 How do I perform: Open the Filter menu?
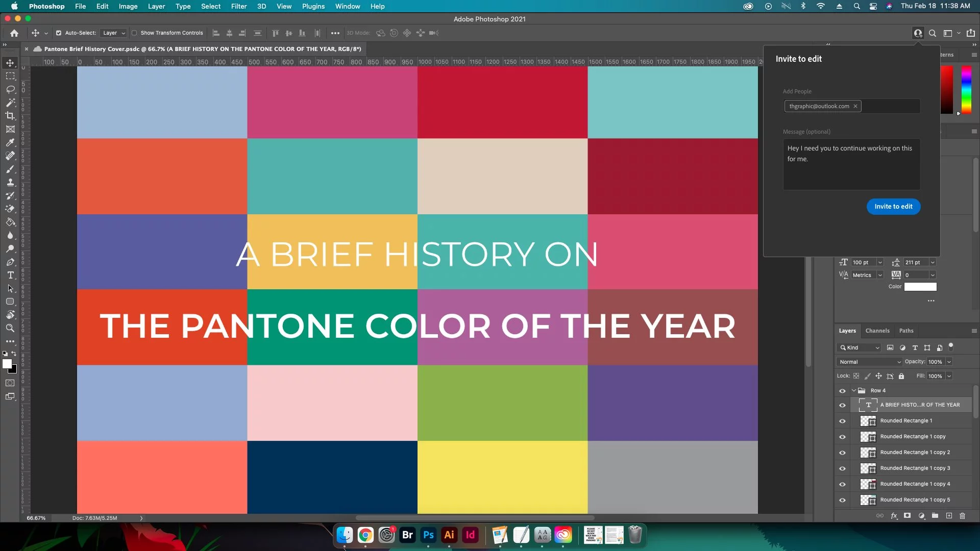pos(238,6)
